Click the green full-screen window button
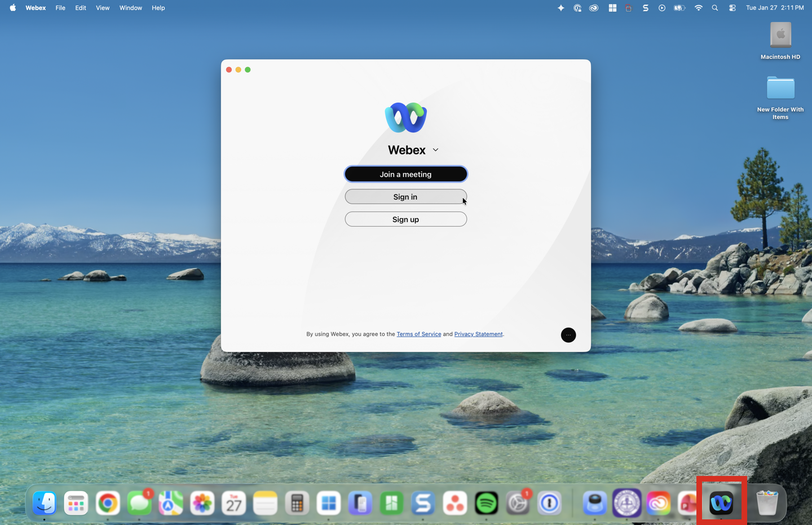This screenshot has height=525, width=812. [248, 70]
